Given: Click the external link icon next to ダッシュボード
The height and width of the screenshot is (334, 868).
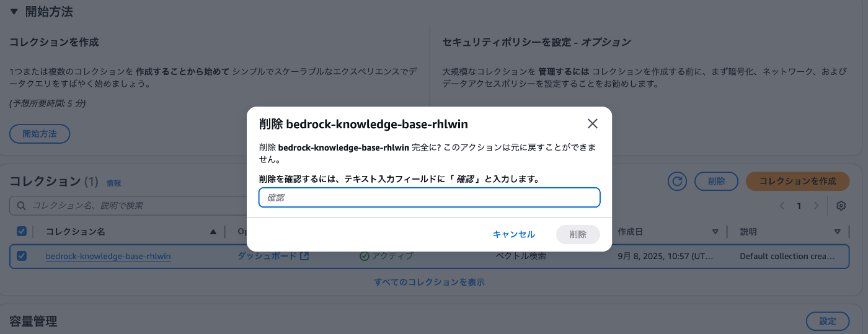Looking at the screenshot, I should (x=304, y=256).
